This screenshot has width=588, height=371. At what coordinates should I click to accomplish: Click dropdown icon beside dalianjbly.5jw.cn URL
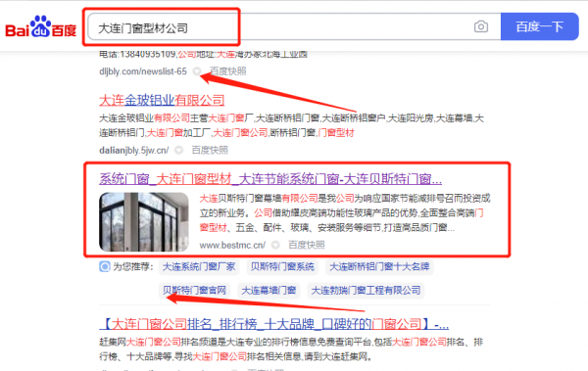[x=179, y=150]
